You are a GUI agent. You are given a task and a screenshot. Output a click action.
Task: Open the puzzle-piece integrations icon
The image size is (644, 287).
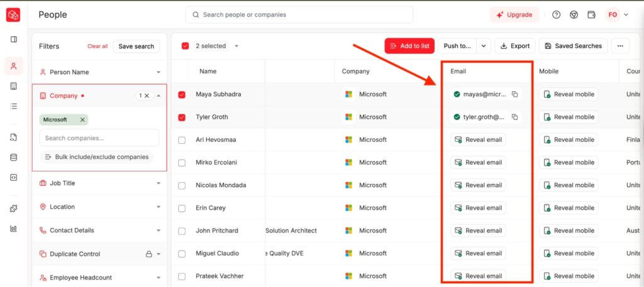(x=14, y=208)
